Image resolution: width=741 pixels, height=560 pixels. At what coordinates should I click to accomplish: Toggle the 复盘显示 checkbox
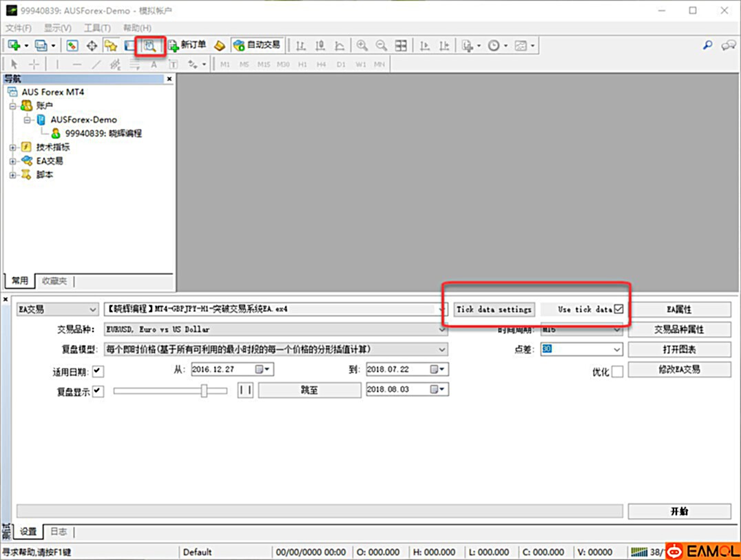tap(98, 391)
